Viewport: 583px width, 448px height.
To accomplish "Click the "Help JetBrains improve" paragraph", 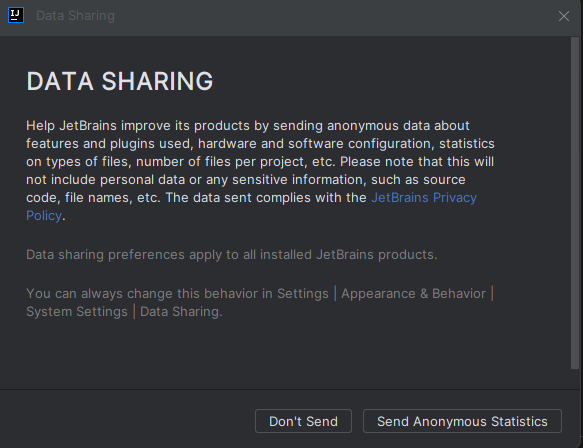I will (x=260, y=171).
